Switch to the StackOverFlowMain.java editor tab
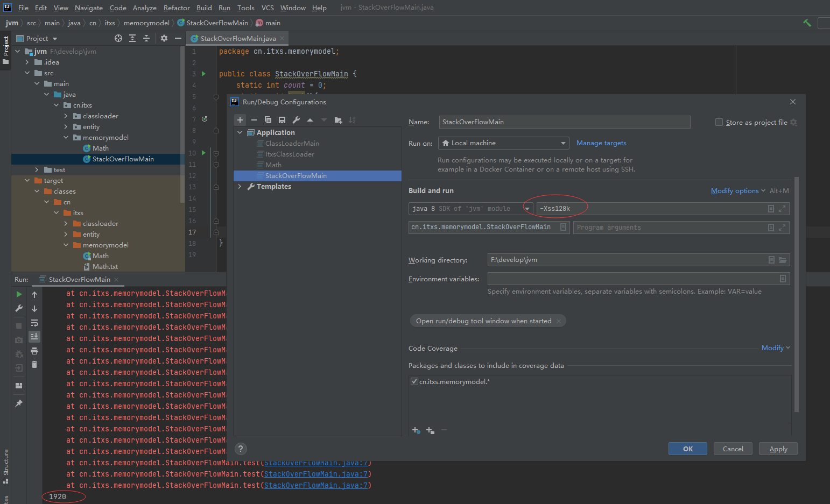Image resolution: width=830 pixels, height=504 pixels. [237, 39]
